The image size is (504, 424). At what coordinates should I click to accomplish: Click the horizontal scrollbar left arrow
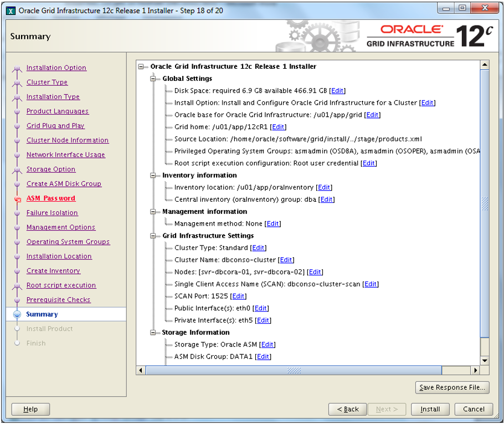[141, 370]
